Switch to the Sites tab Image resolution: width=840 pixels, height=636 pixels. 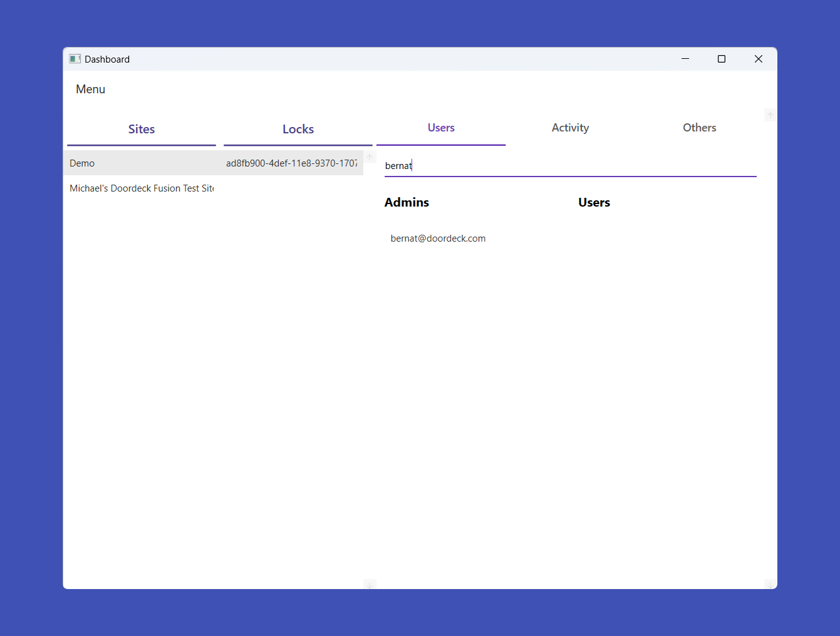141,129
